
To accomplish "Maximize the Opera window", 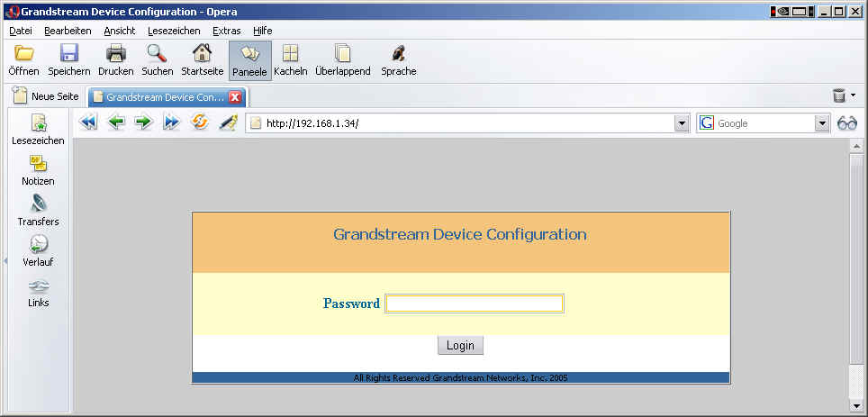I will click(839, 11).
